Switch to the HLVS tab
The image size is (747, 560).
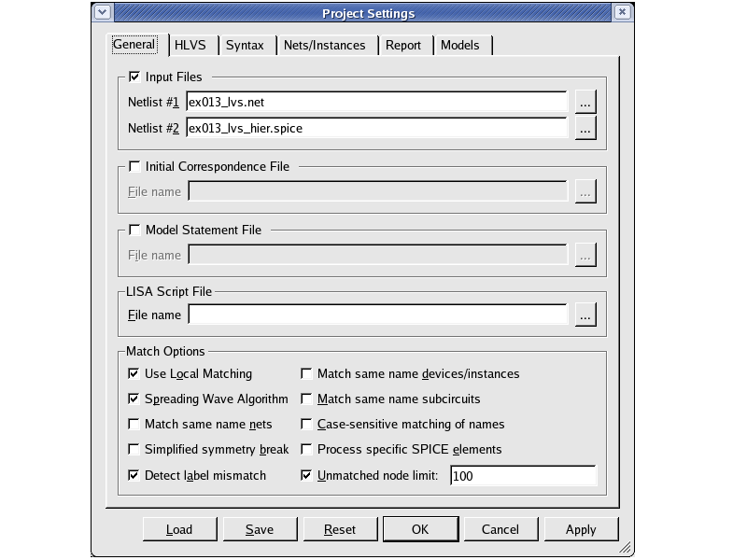[191, 45]
